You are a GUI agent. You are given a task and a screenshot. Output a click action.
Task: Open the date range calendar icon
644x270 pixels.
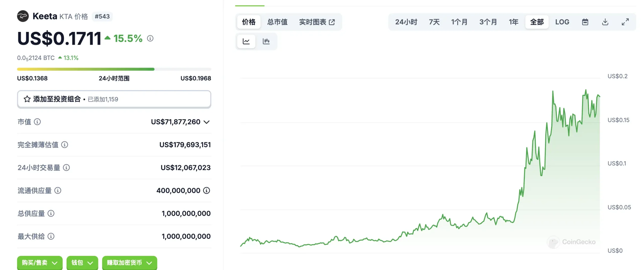click(x=585, y=22)
